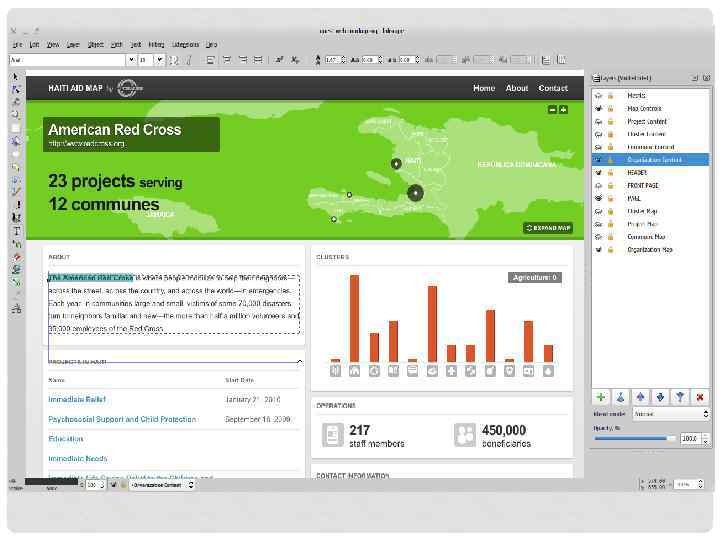Click the raise layer to top button

[x=620, y=397]
